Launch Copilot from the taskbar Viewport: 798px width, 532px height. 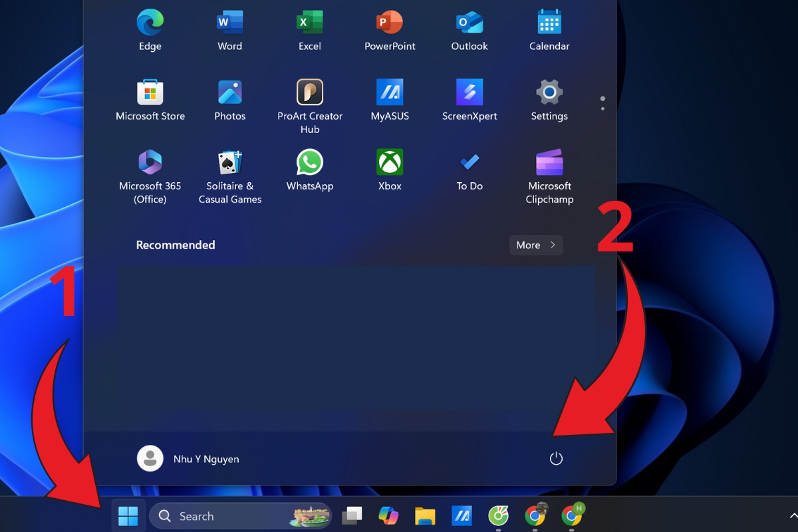coord(388,515)
